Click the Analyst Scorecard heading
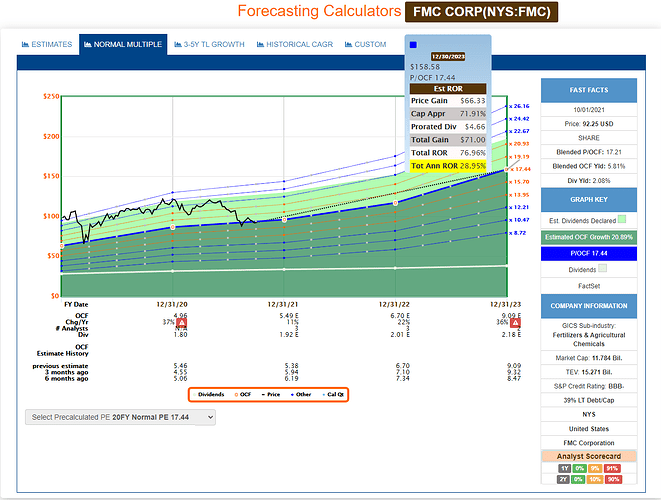 (x=588, y=456)
